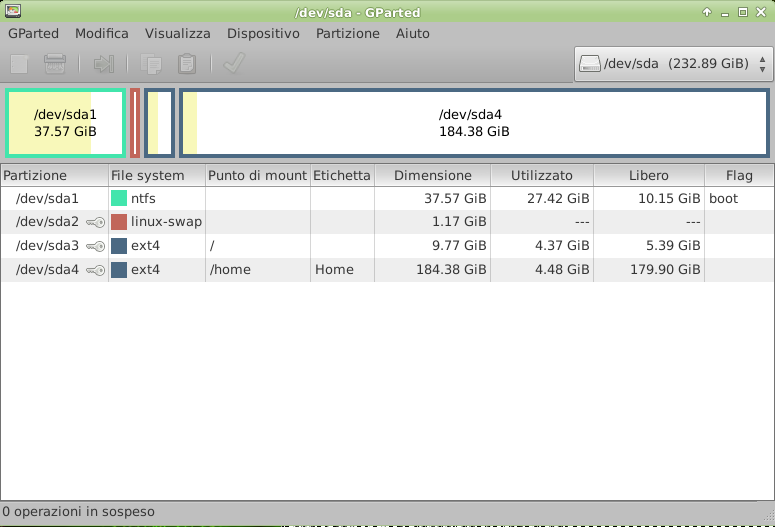
Task: Select the /dev/sda4 block in the disk graphic
Action: tap(474, 123)
